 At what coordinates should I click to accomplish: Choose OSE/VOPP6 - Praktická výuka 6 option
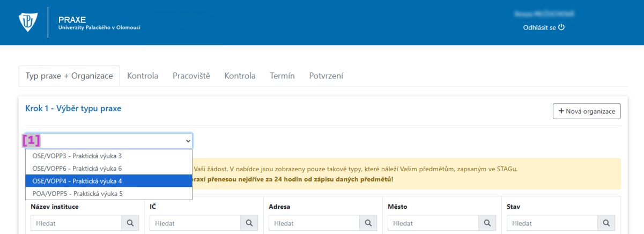pyautogui.click(x=77, y=169)
